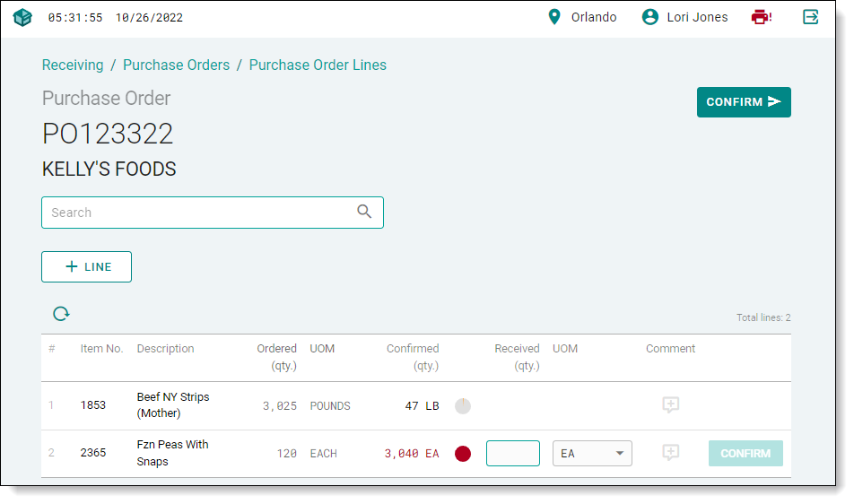Click the box logo icon in header
854x504 pixels.
click(22, 17)
